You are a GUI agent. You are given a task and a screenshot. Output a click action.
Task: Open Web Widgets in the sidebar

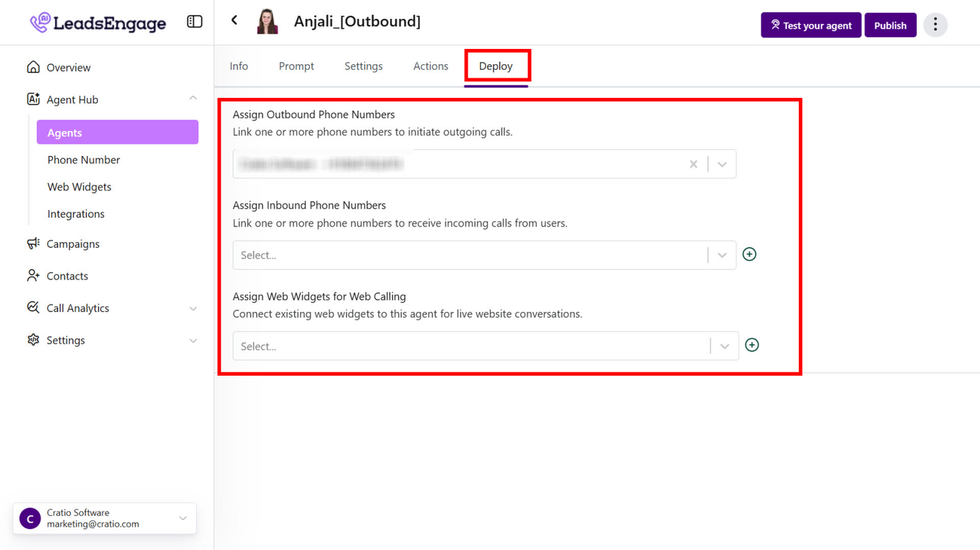79,187
